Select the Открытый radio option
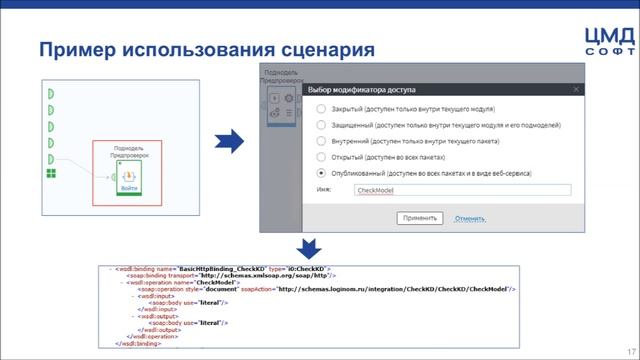The image size is (640, 360). pyautogui.click(x=321, y=157)
